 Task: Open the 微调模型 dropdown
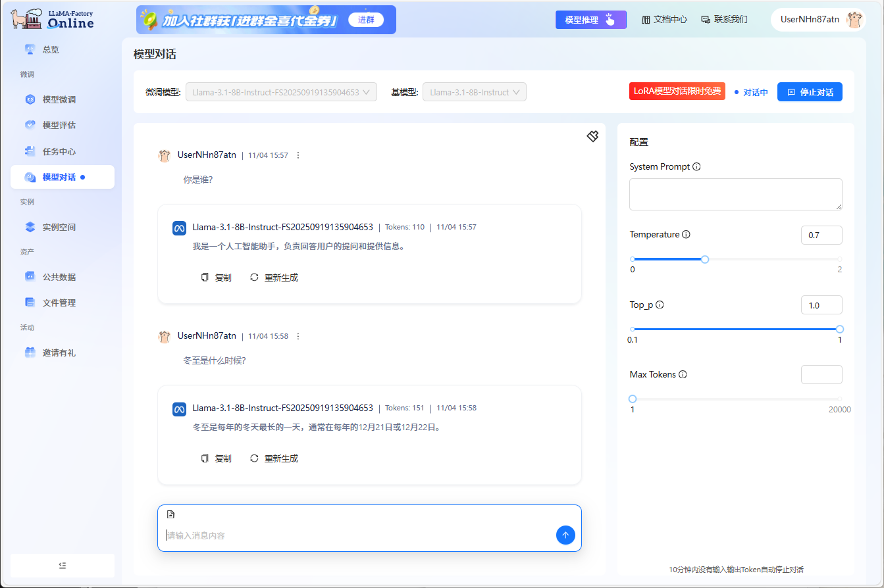281,91
